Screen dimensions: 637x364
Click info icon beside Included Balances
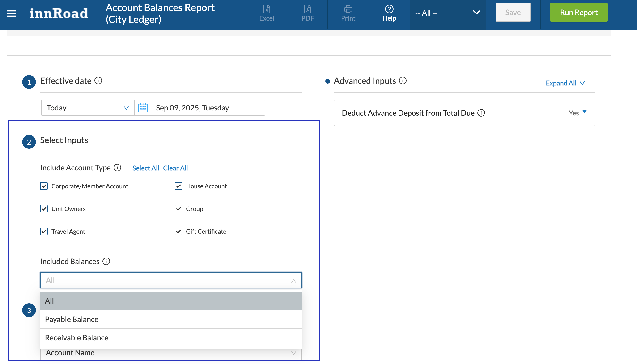tap(106, 261)
